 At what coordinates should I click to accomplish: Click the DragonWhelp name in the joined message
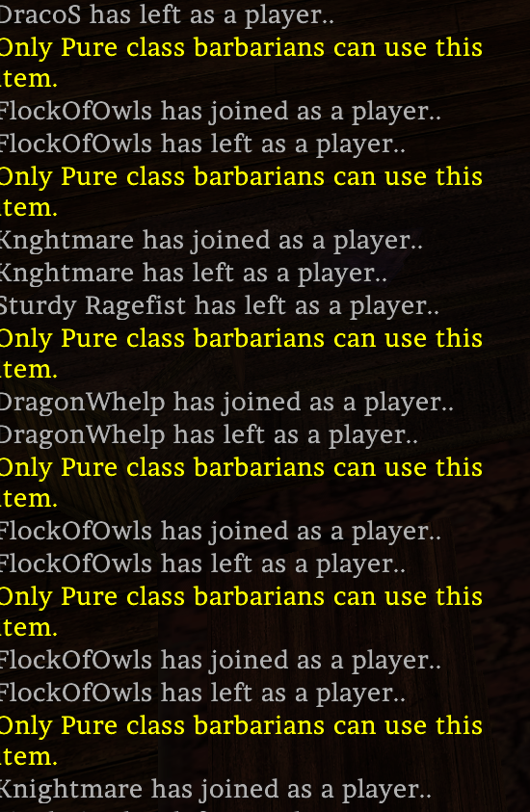[x=82, y=403]
